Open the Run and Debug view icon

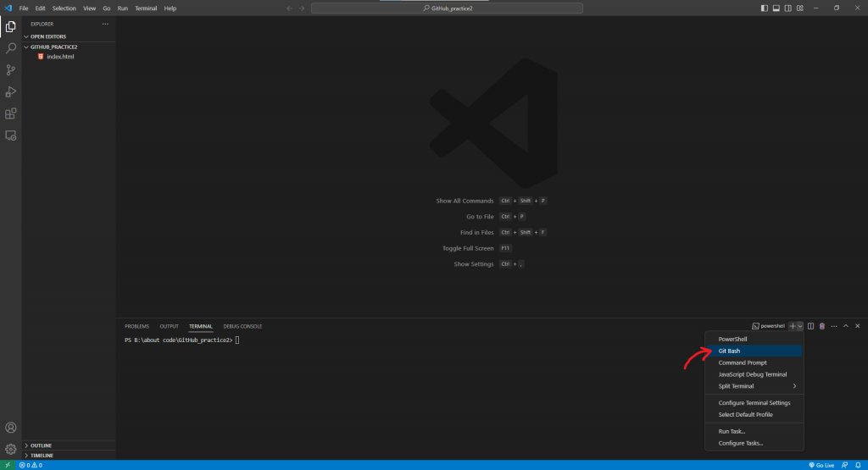click(x=10, y=91)
